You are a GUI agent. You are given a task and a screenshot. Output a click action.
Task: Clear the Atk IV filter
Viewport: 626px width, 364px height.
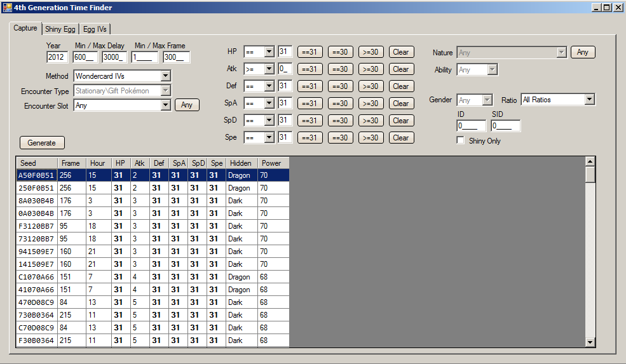tap(401, 69)
